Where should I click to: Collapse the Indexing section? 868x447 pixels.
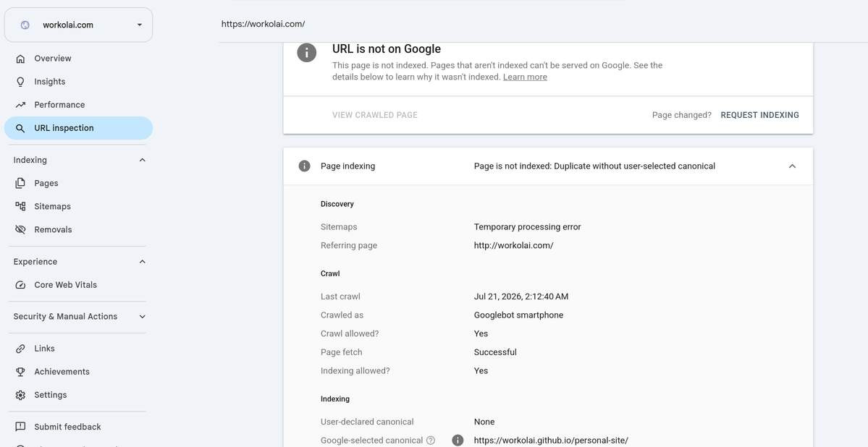[x=143, y=160]
